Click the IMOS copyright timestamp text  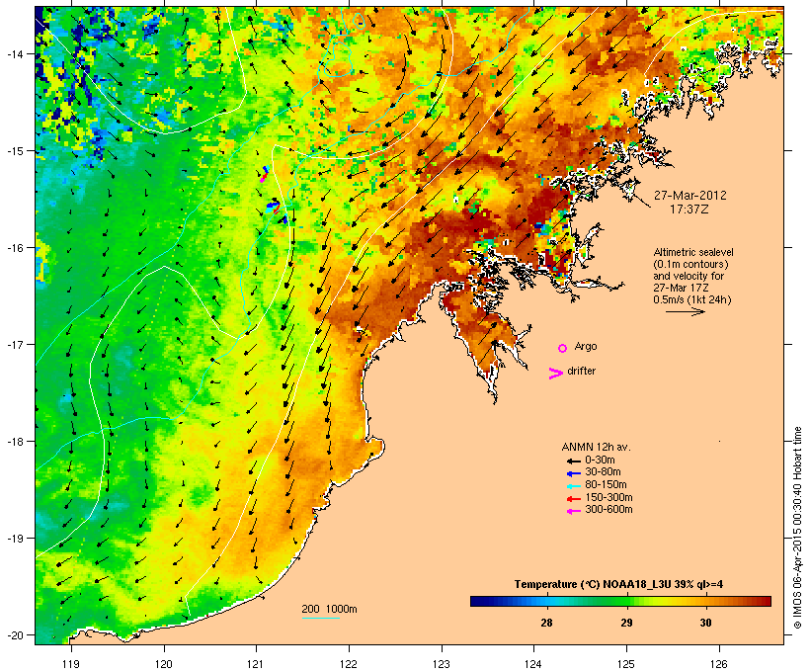pos(797,528)
